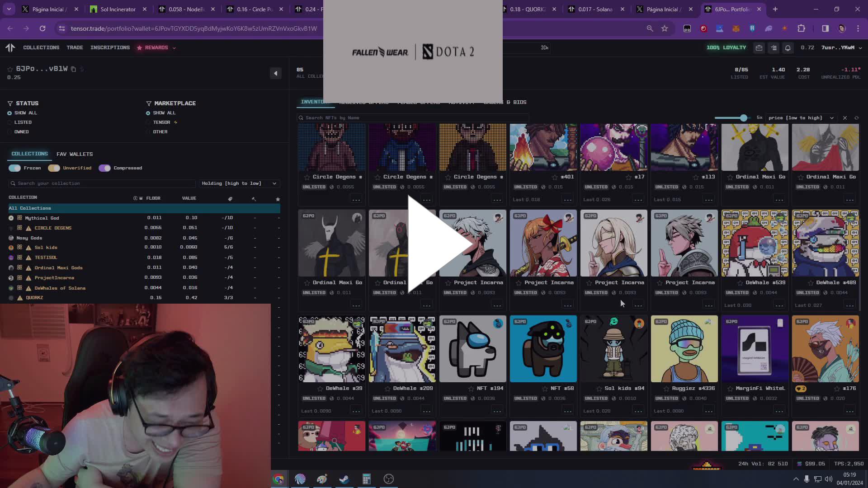Toggle the Frozen filter switch
868x488 pixels.
pyautogui.click(x=14, y=168)
